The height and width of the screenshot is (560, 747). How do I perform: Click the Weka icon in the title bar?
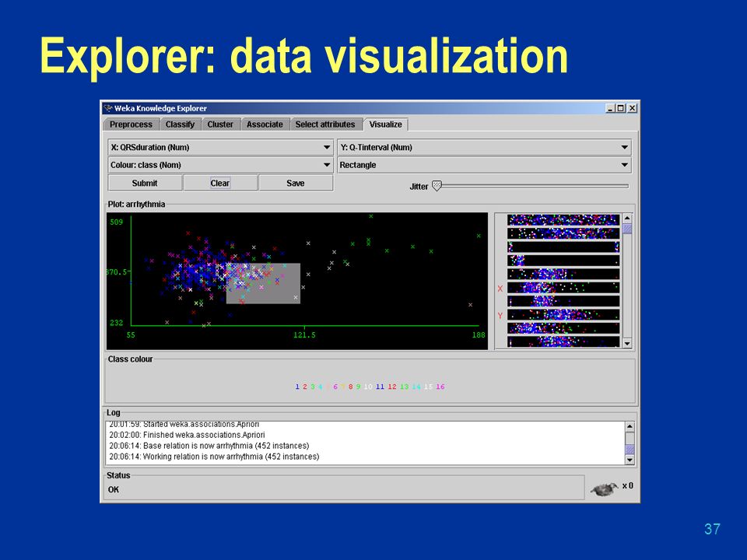(x=108, y=108)
